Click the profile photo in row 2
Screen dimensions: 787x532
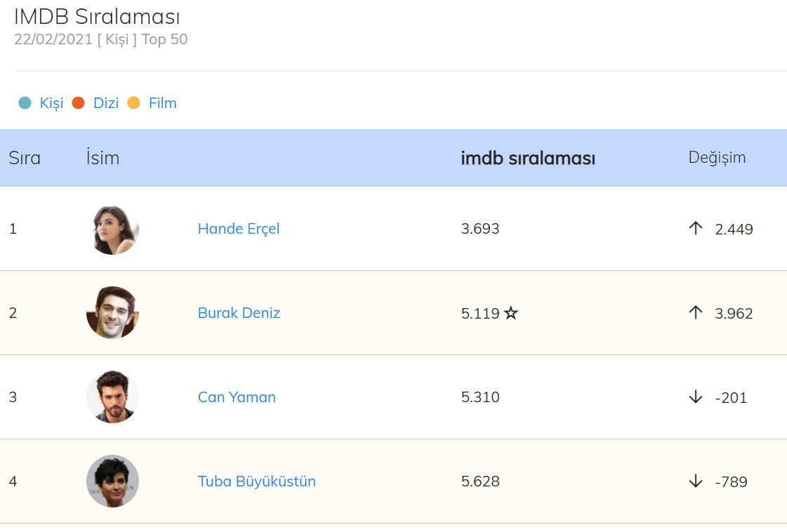[x=112, y=313]
